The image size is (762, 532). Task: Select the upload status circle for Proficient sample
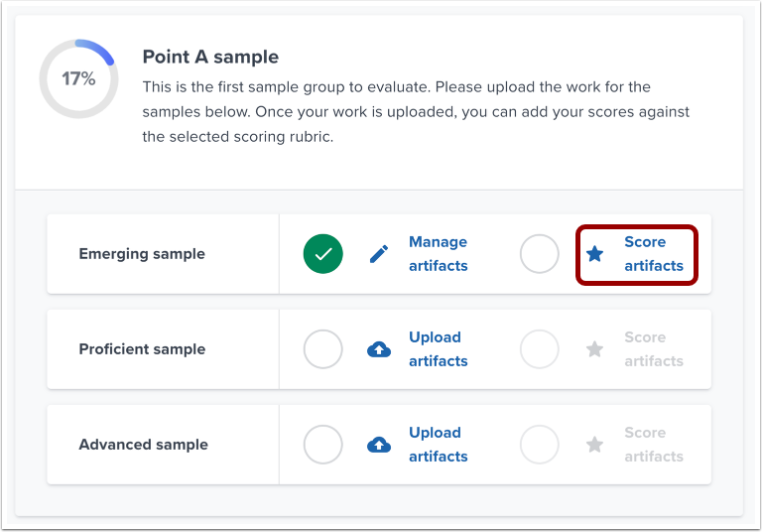click(x=323, y=349)
